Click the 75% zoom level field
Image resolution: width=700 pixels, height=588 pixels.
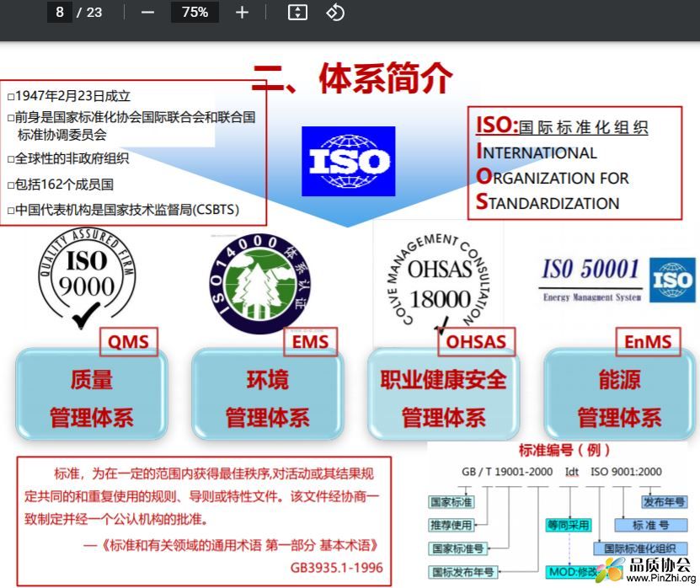point(195,12)
